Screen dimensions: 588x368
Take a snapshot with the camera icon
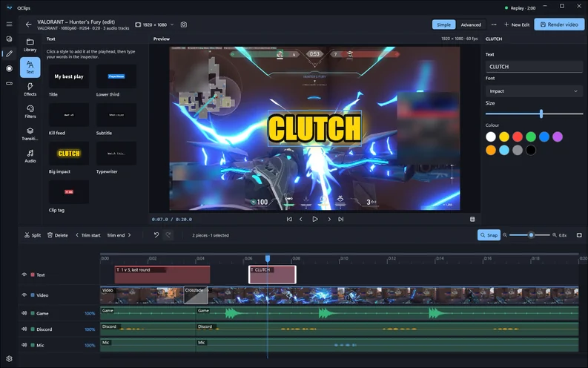point(183,24)
